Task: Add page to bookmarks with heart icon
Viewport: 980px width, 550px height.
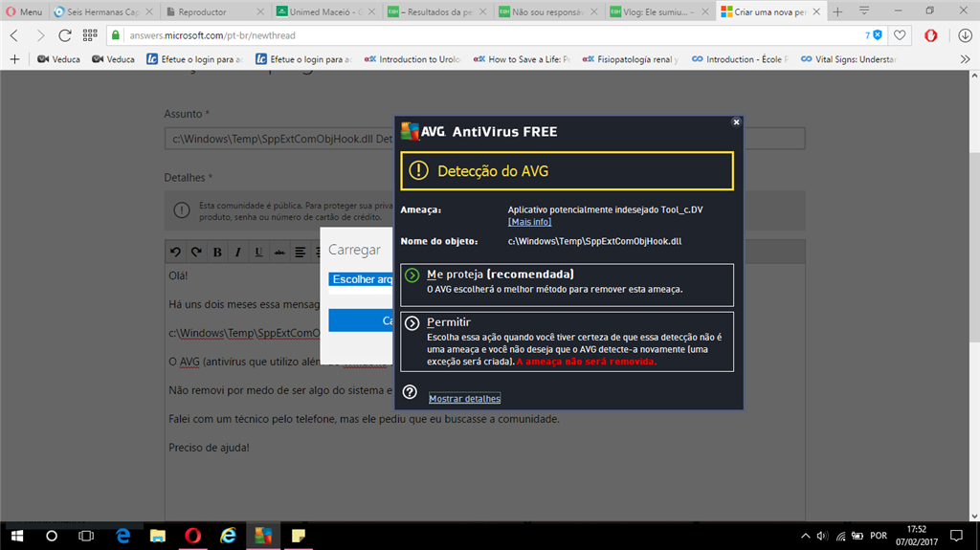Action: [900, 35]
